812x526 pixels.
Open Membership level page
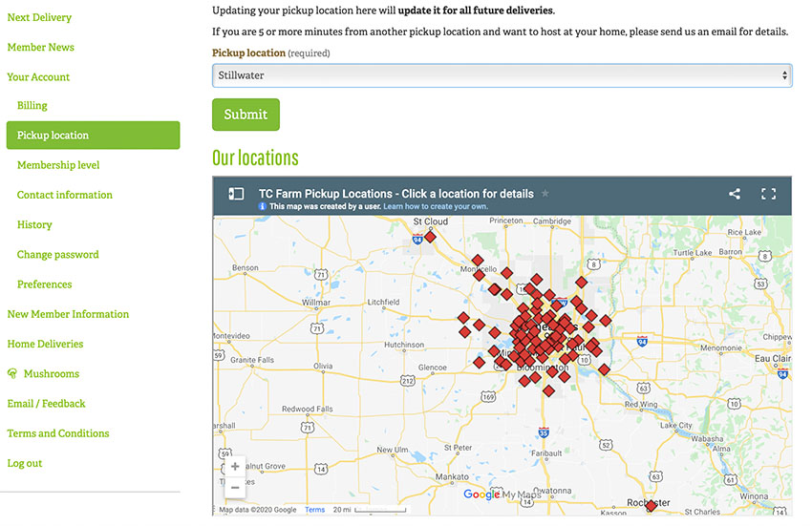(x=58, y=165)
